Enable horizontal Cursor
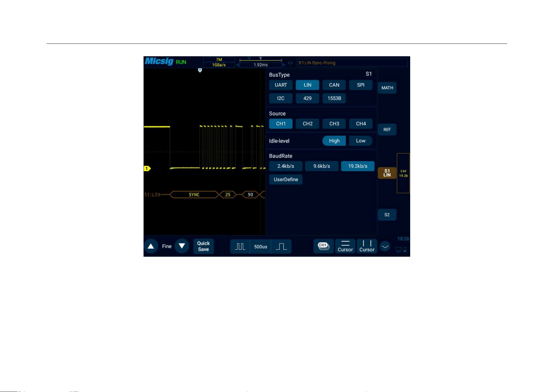Screen dimensions: 554x392 (x=345, y=246)
